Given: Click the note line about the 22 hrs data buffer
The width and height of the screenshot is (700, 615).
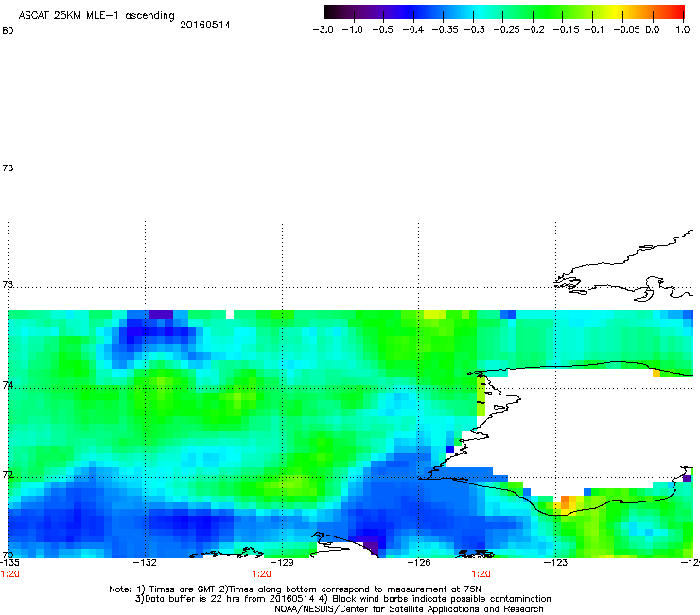Looking at the screenshot, I should 342,599.
